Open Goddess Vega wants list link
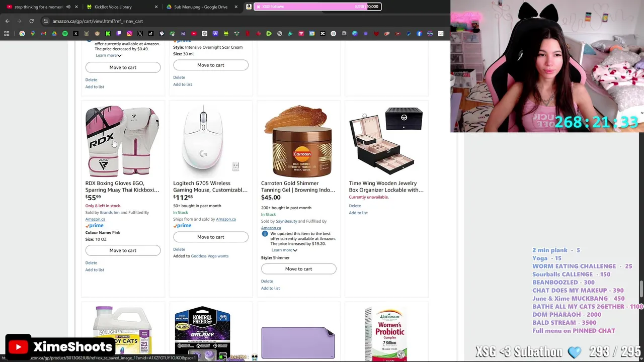Viewport: 644px width, 362px height. (210, 256)
